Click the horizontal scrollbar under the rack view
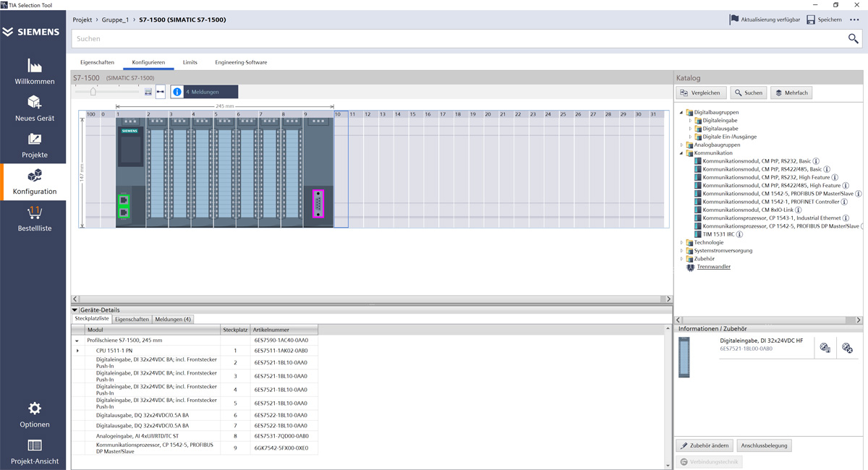 [x=372, y=299]
